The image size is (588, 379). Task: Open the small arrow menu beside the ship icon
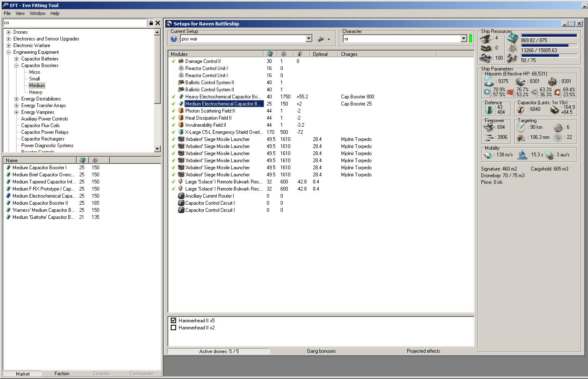click(329, 39)
